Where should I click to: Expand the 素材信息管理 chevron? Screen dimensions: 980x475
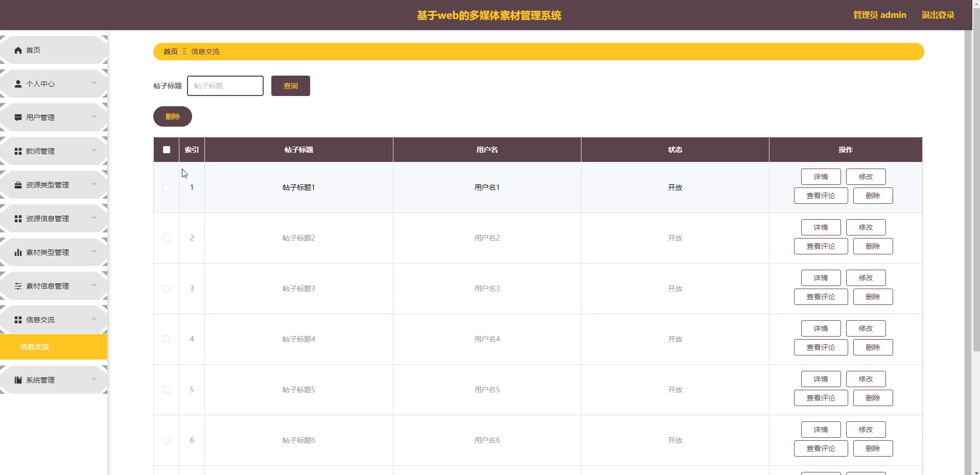click(x=94, y=285)
